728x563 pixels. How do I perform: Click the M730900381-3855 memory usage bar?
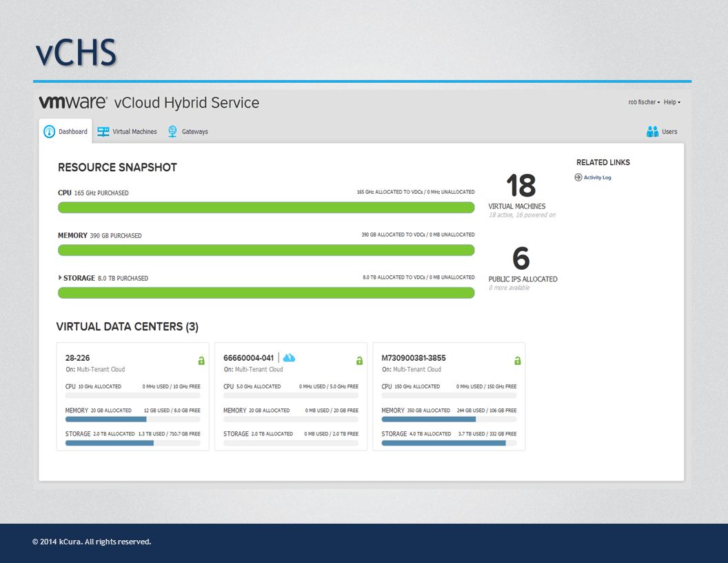[x=449, y=419]
